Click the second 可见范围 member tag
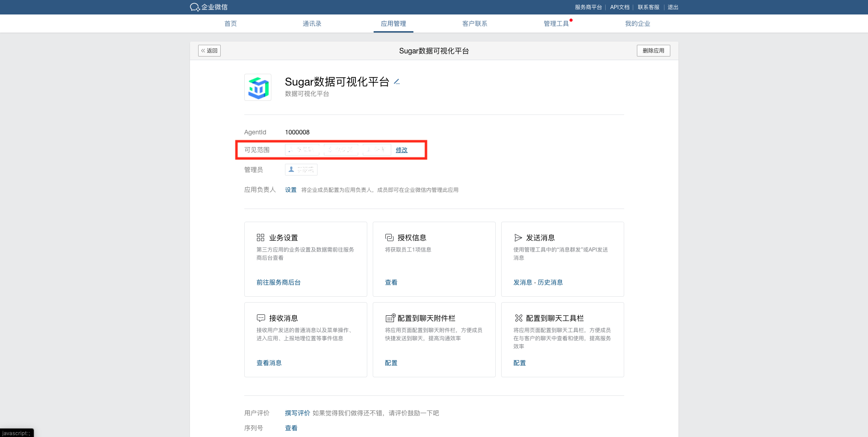The height and width of the screenshot is (437, 868). pyautogui.click(x=341, y=150)
